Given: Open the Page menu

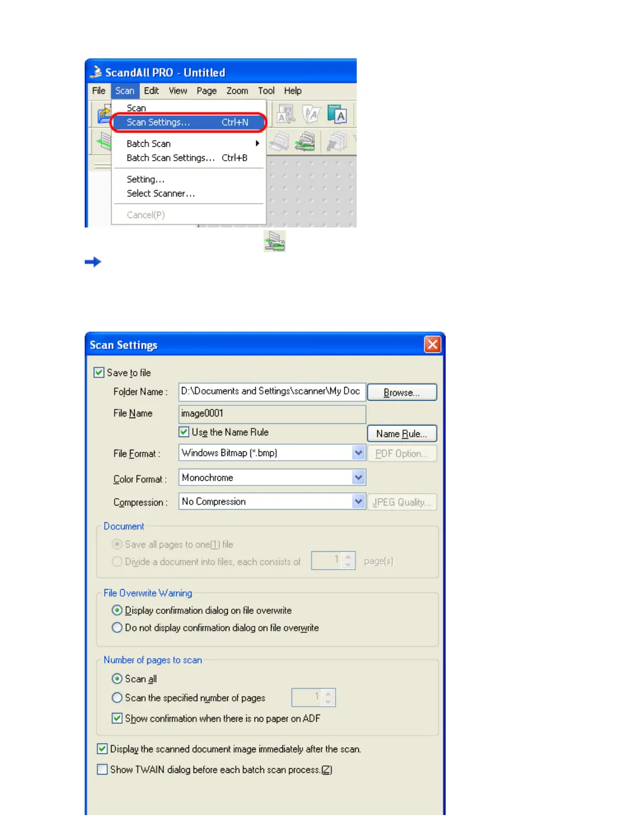Looking at the screenshot, I should [207, 91].
